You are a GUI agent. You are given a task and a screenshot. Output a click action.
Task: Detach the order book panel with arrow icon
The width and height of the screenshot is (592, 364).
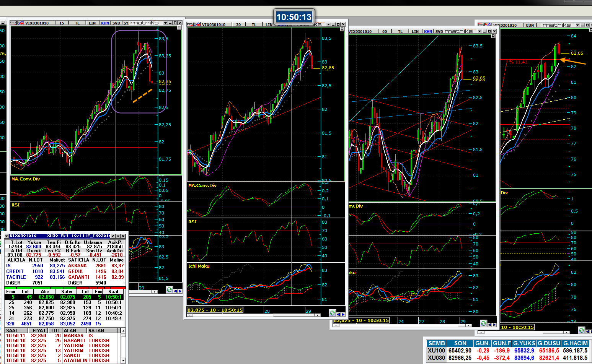113,236
